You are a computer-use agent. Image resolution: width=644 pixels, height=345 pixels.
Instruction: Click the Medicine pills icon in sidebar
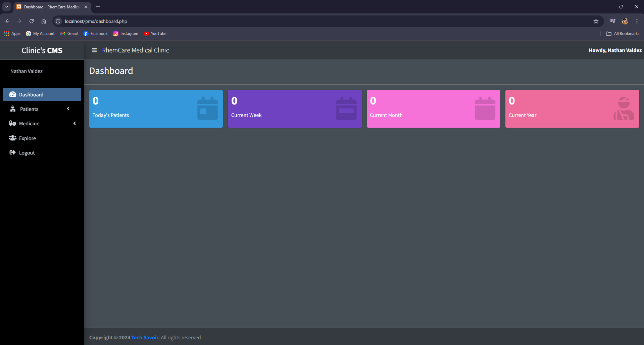[x=13, y=123]
